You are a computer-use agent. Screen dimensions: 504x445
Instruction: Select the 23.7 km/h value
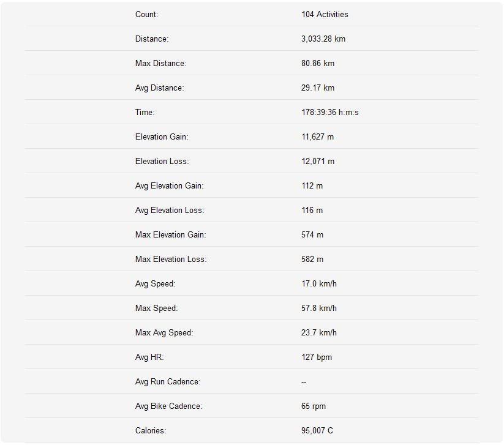coord(319,332)
